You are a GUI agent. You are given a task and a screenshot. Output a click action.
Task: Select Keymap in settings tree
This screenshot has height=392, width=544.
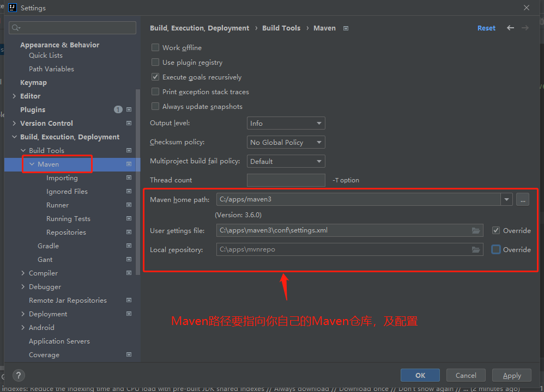pos(33,83)
